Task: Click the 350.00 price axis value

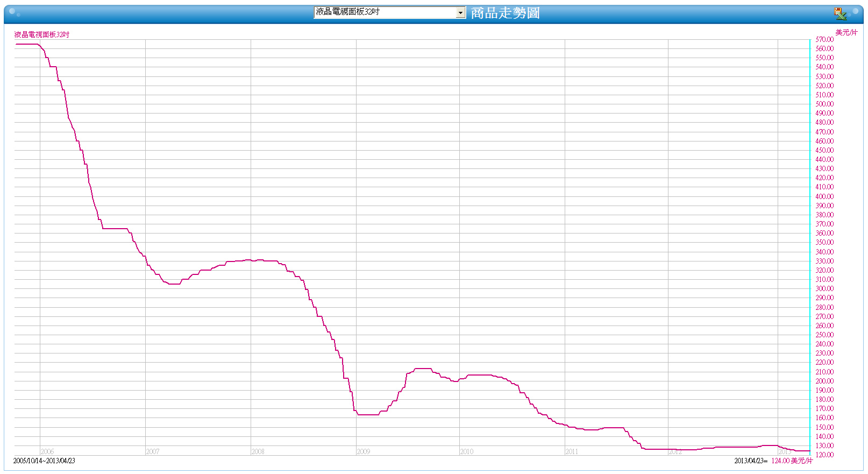Action: tap(824, 242)
